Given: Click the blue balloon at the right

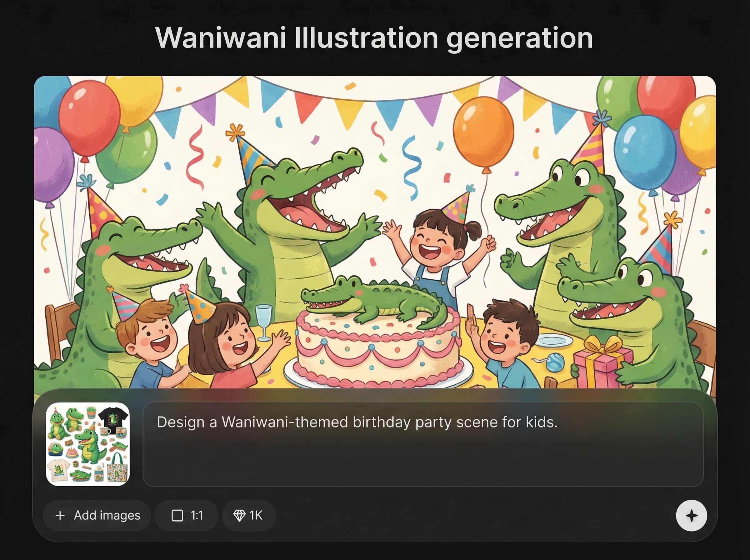Looking at the screenshot, I should 644,152.
